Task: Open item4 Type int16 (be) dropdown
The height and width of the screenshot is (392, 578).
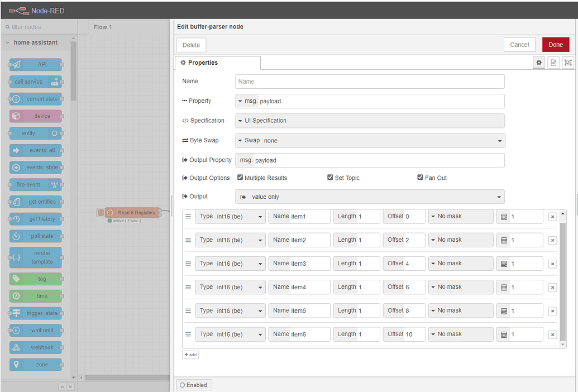Action: point(230,288)
